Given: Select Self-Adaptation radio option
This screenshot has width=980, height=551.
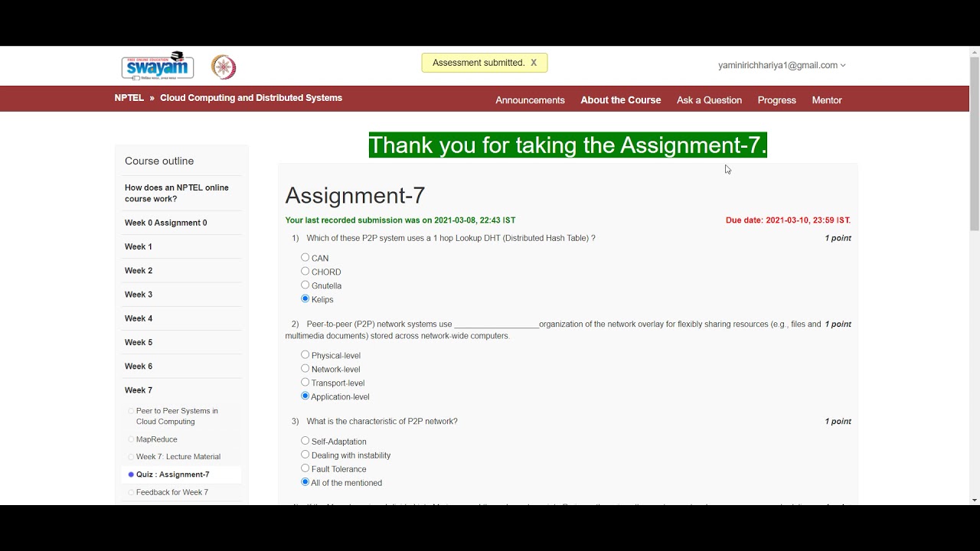Looking at the screenshot, I should point(305,441).
